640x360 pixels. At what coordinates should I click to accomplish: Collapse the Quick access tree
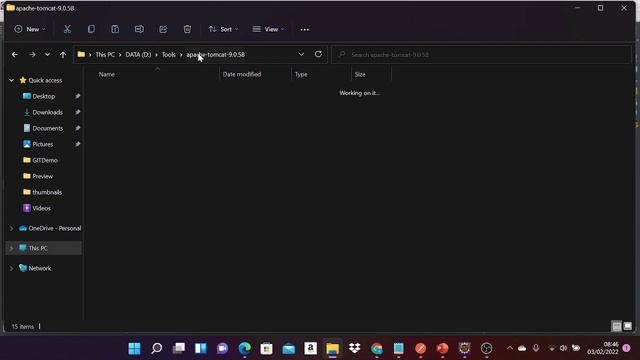(x=11, y=80)
